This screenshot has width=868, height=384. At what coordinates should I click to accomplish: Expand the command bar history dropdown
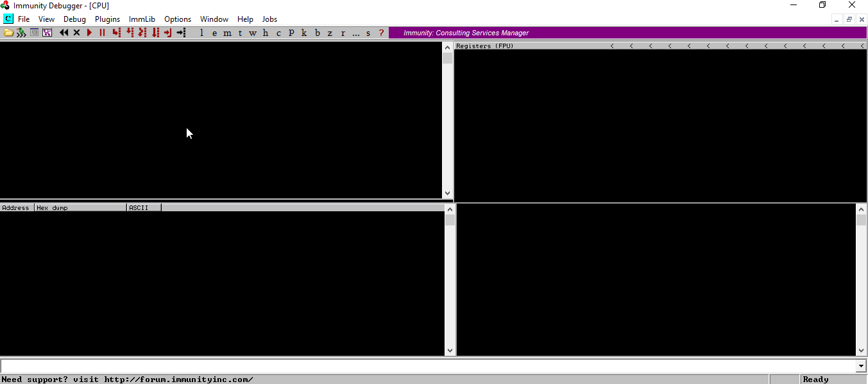tap(860, 366)
